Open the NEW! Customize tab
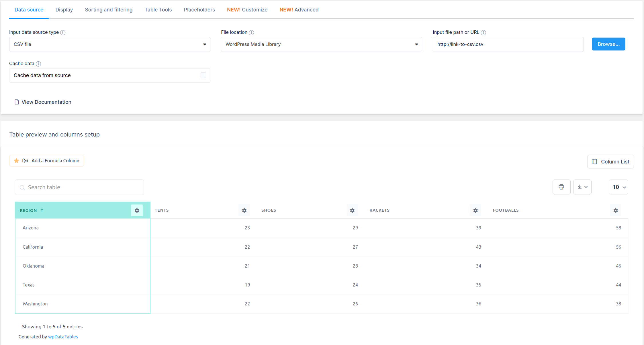The height and width of the screenshot is (345, 644). 247,10
